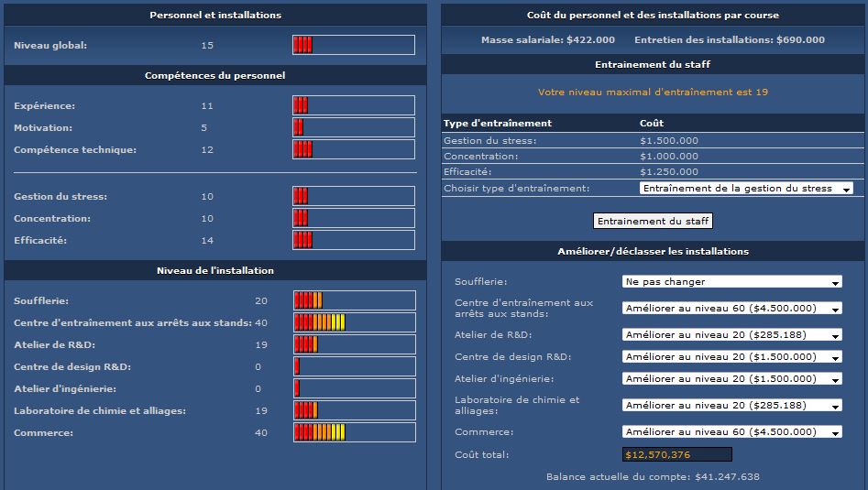Screen dimensions: 868x490
Task: Click the Entretien des installations $690.000 text
Action: tap(730, 39)
